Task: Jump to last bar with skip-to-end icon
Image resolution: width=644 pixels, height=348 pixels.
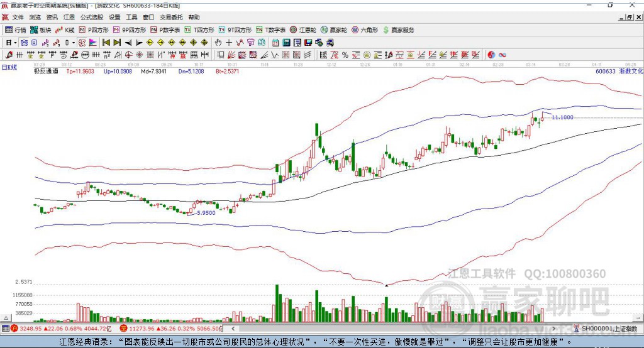Action: pos(117,42)
